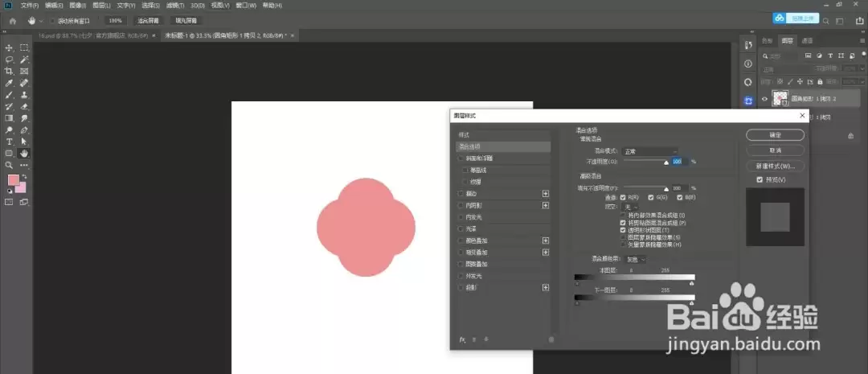Image resolution: width=868 pixels, height=374 pixels.
Task: Select the Move tool
Action: click(10, 47)
